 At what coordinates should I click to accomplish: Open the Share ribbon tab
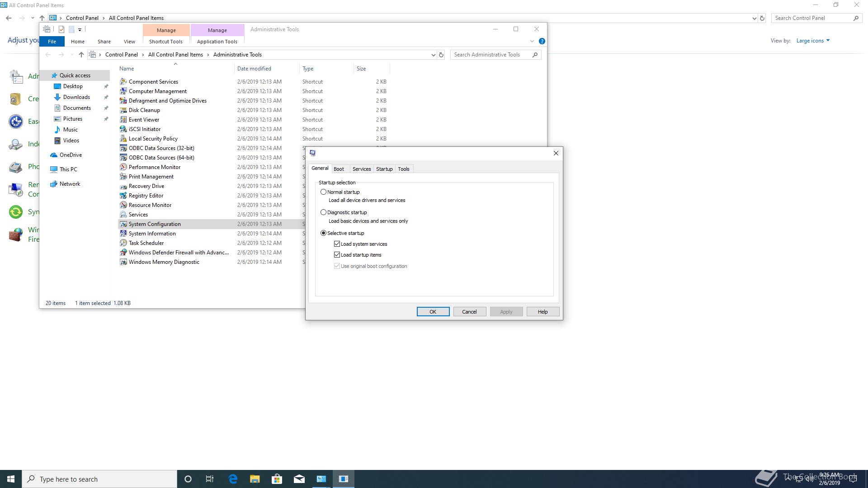[x=104, y=42]
